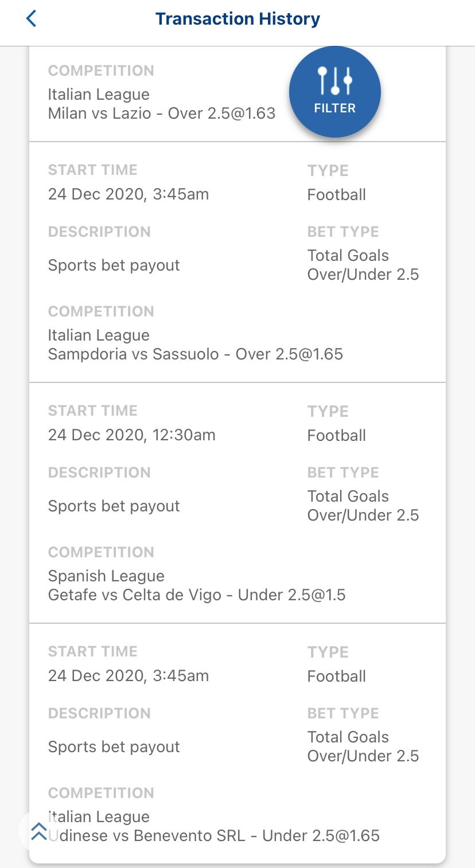Tap the 24 Dec 2020, 12:30am start time

click(x=132, y=435)
